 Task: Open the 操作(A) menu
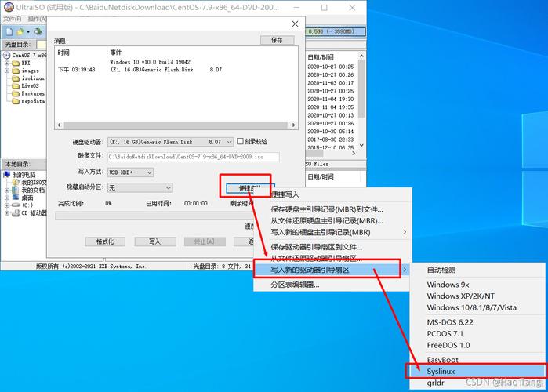(x=37, y=19)
